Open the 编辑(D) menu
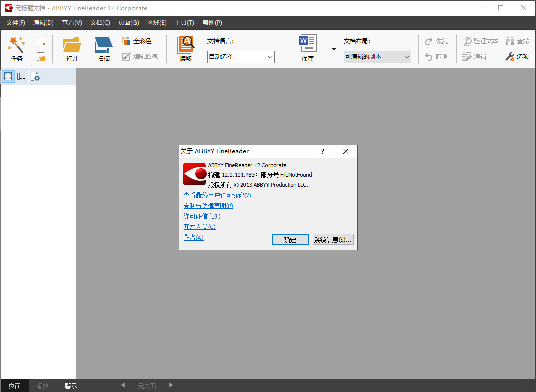536x392 pixels. click(x=43, y=23)
